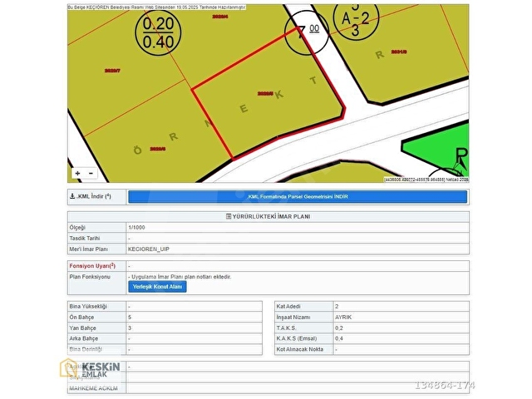Viewport: 532px width, 399px height.
Task: Open the Yerleşik Konut Alanı plan function
Action: click(157, 287)
